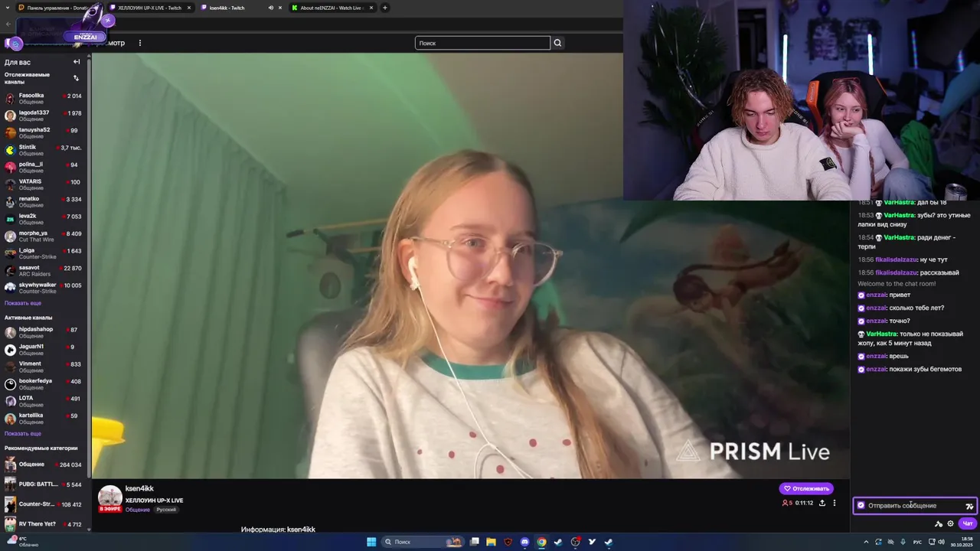Open bookerfedya channel avatar

coord(10,384)
